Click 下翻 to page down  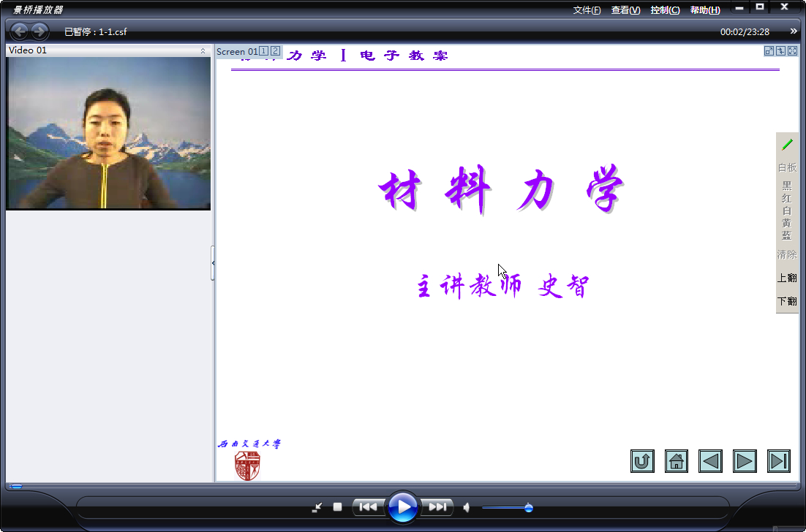[787, 301]
